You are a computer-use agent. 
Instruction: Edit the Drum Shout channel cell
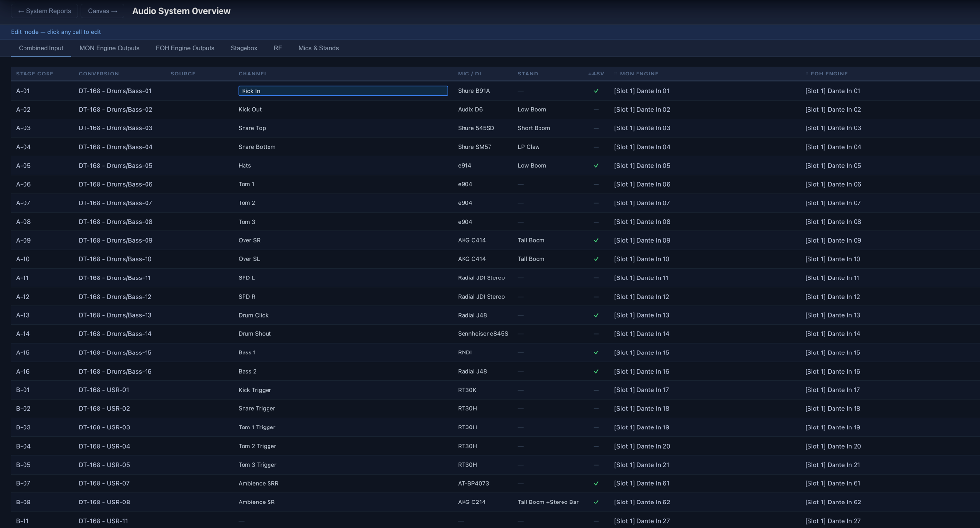pos(255,334)
